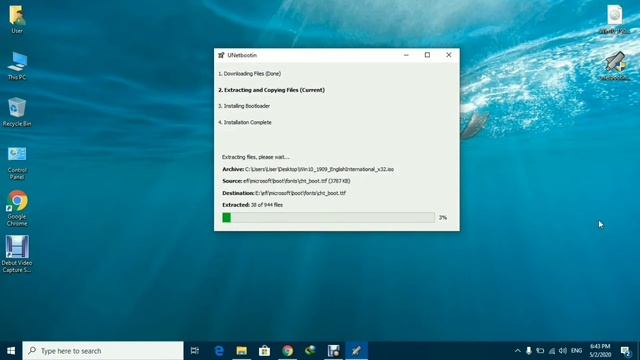
Task: Launch Google Chrome desktop shortcut
Action: point(17,208)
